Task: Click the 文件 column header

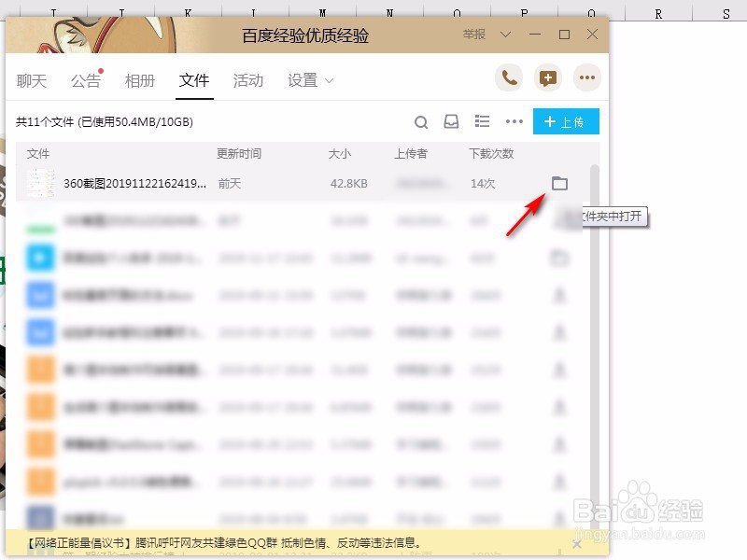Action: tap(38, 154)
